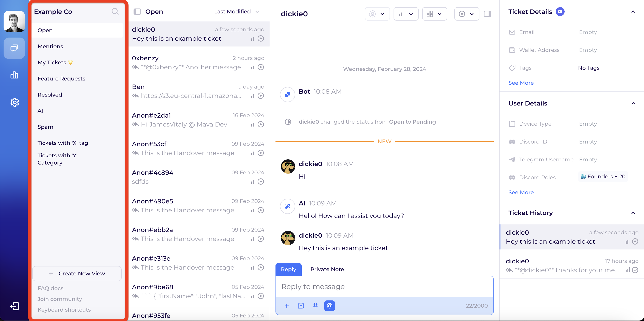
Task: Switch to the Private Note tab
Action: pos(327,269)
